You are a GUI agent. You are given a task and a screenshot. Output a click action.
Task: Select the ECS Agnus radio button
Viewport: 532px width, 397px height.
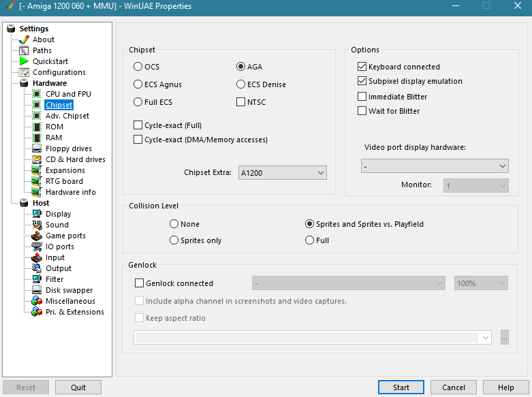(x=138, y=84)
